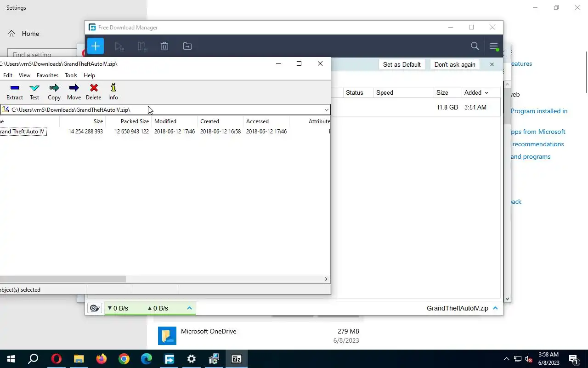Open Free Download Manager hamburger menu

click(x=494, y=46)
